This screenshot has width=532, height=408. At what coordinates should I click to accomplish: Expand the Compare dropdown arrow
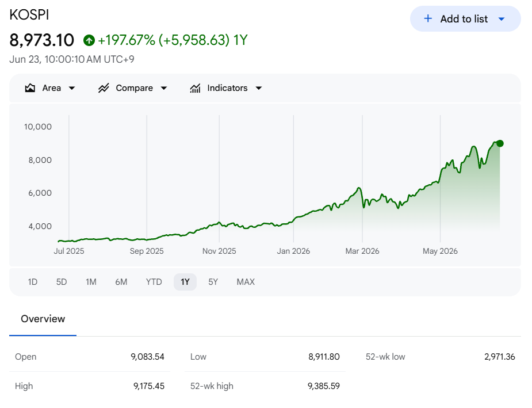point(164,88)
